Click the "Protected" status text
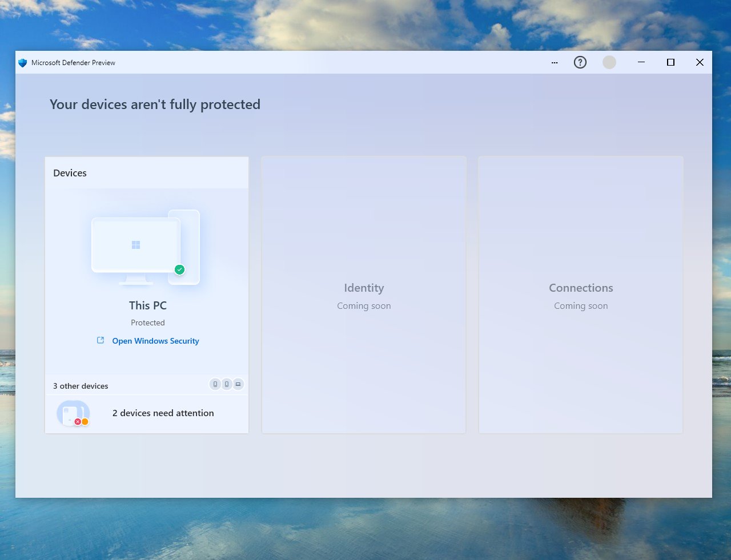This screenshot has width=731, height=560. click(148, 323)
